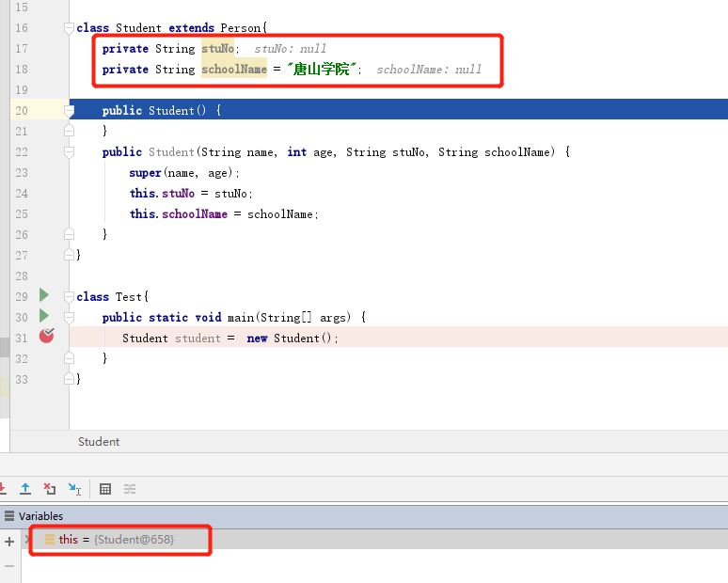Click inline hint 'stuNo: null'
The image size is (728, 583).
coord(291,49)
